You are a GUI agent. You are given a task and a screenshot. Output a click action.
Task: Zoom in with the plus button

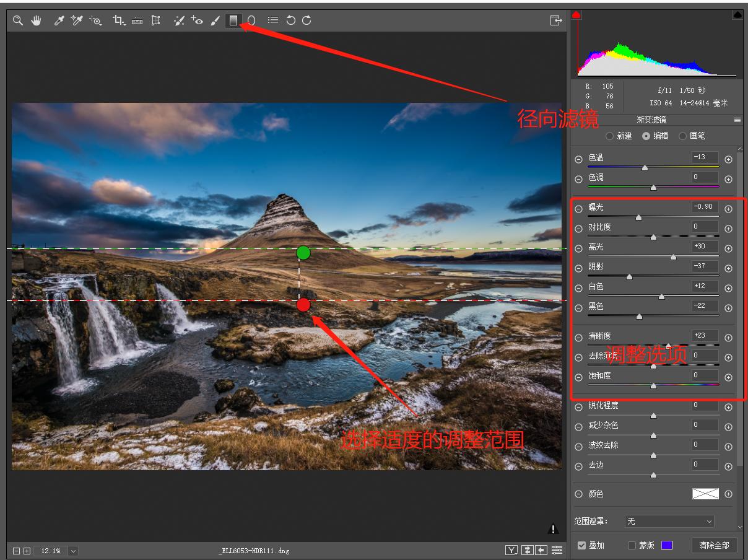click(x=27, y=551)
